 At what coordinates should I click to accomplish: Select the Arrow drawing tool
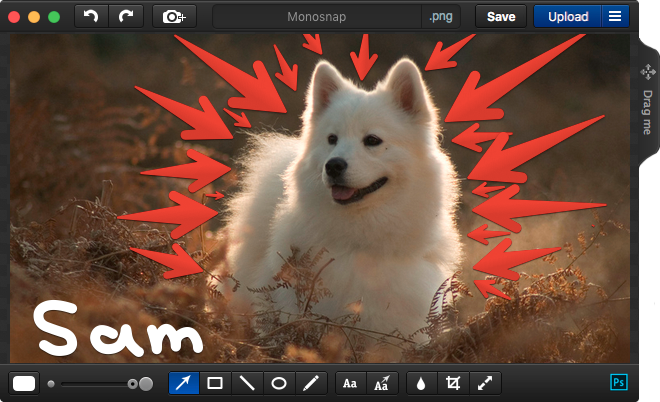point(183,383)
